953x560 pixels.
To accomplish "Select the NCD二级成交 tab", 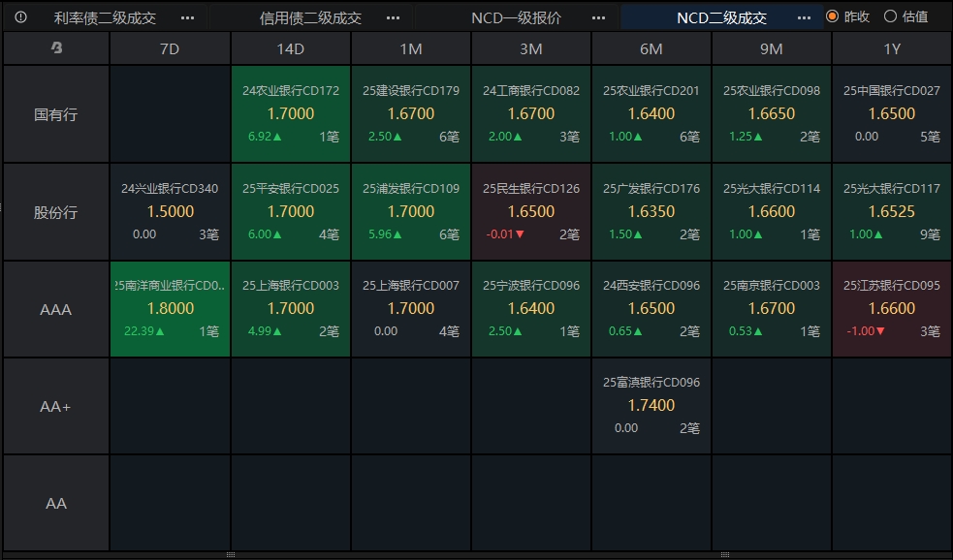I will (721, 18).
